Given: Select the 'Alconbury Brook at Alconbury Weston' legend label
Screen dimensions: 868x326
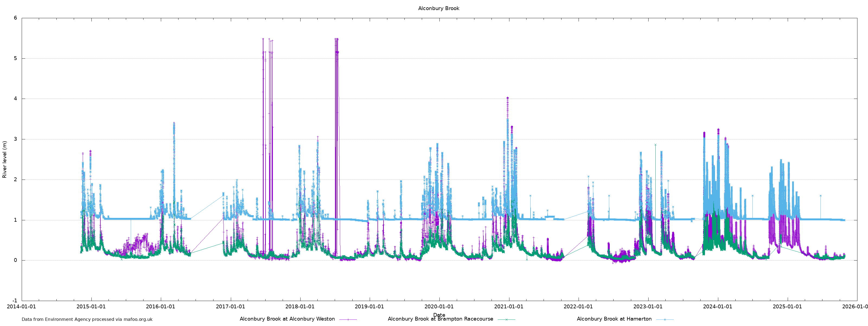Looking at the screenshot, I should (287, 319).
